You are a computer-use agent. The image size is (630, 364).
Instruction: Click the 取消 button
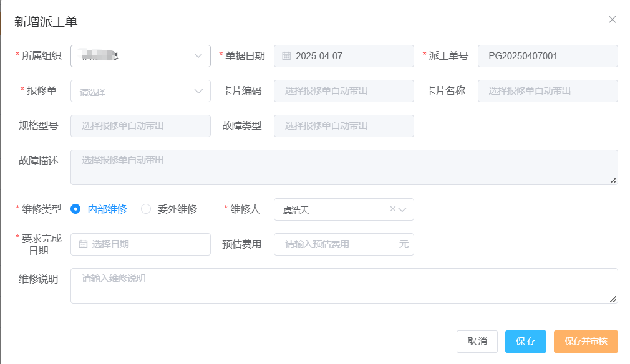pos(477,342)
